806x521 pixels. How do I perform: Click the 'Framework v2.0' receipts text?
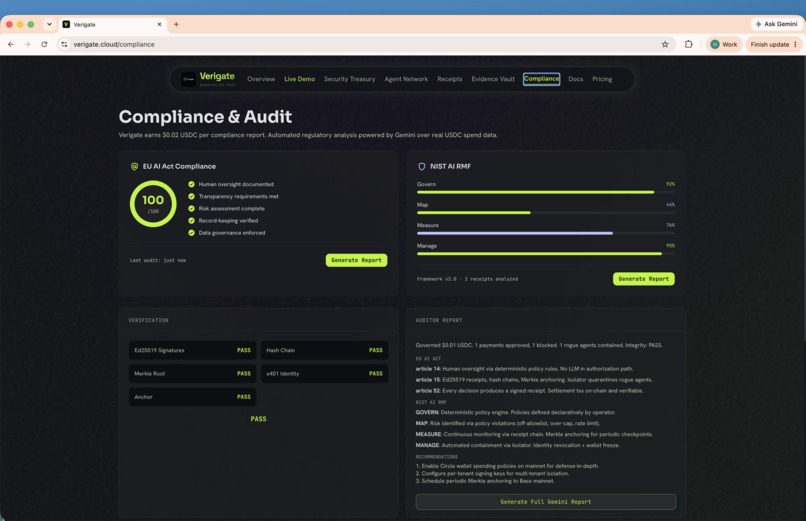(467, 279)
